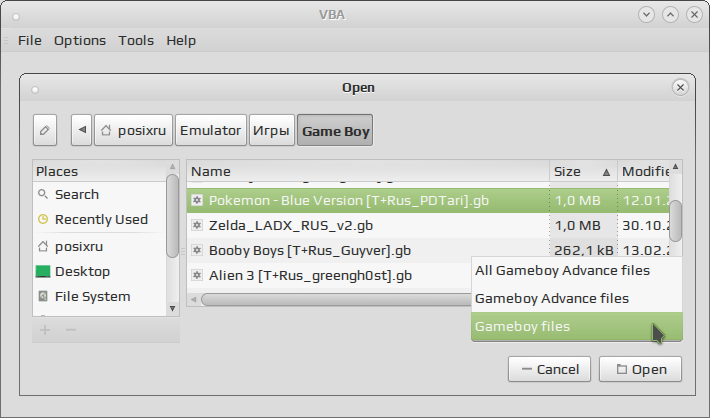Sort files by Name column

tap(368, 172)
